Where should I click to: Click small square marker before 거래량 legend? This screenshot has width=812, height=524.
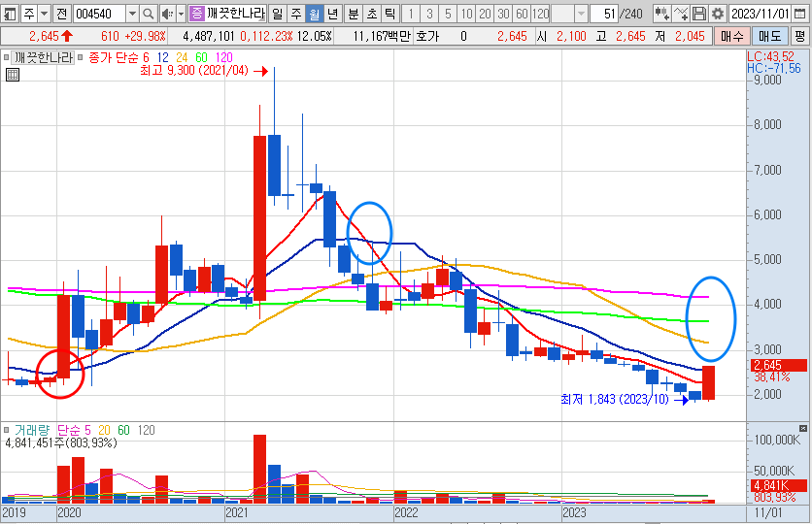[x=6, y=430]
